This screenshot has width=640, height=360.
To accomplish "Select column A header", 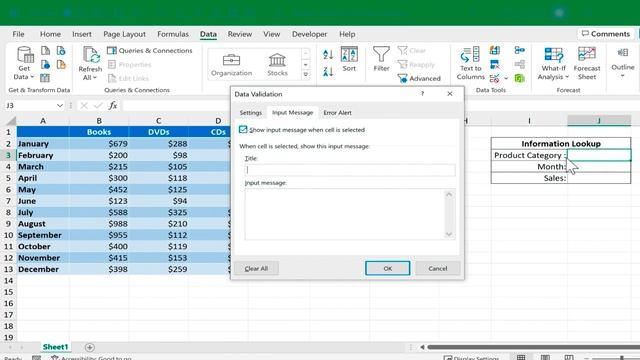I will (x=43, y=121).
